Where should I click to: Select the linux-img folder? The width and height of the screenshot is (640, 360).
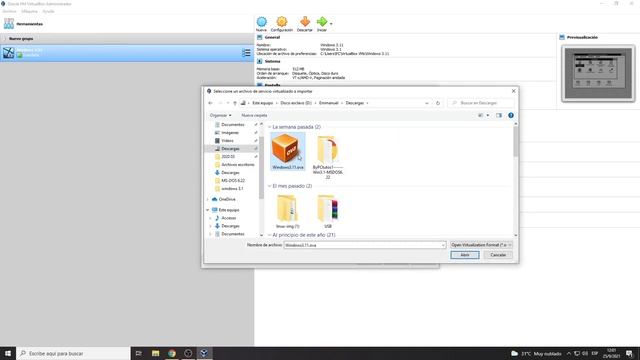tap(288, 211)
